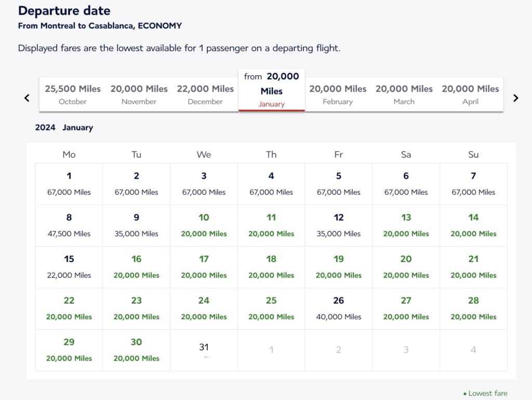Pick January 1 for 67,000 Miles

coord(69,184)
